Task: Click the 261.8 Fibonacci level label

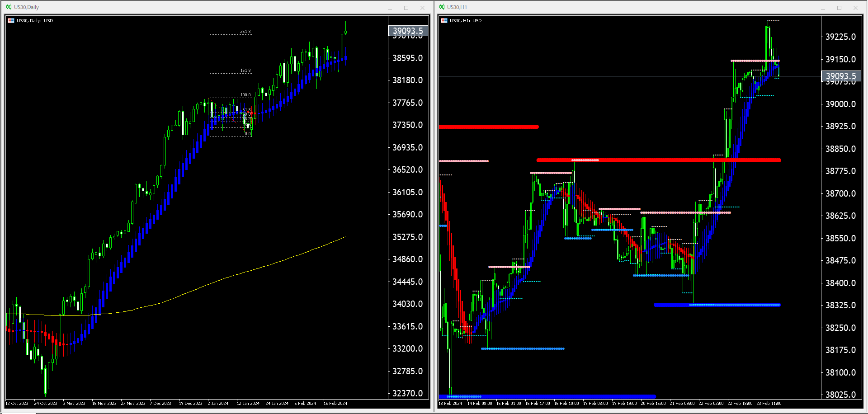Action: [x=245, y=32]
